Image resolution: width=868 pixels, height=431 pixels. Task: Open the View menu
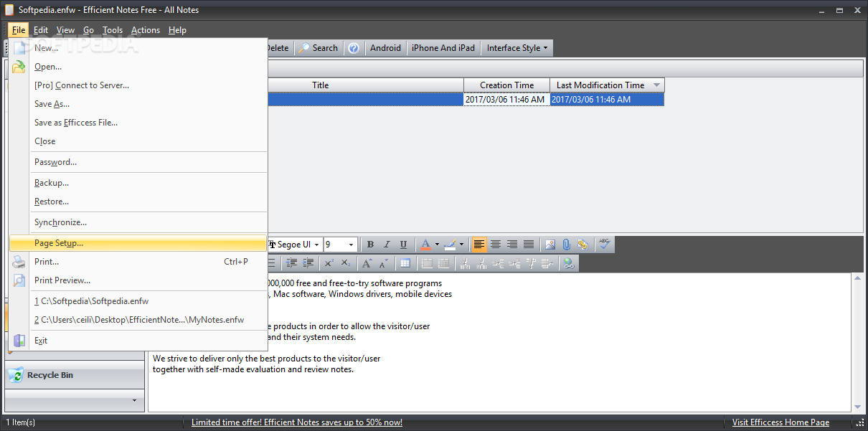pyautogui.click(x=65, y=30)
